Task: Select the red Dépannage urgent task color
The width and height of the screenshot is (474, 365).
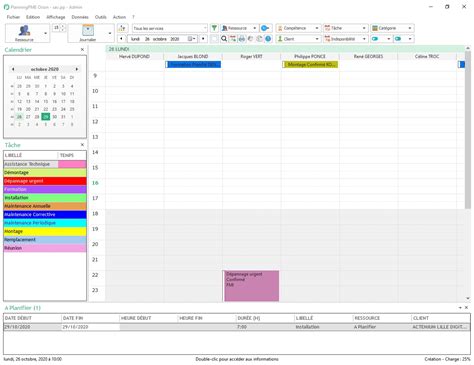Action: (45, 181)
